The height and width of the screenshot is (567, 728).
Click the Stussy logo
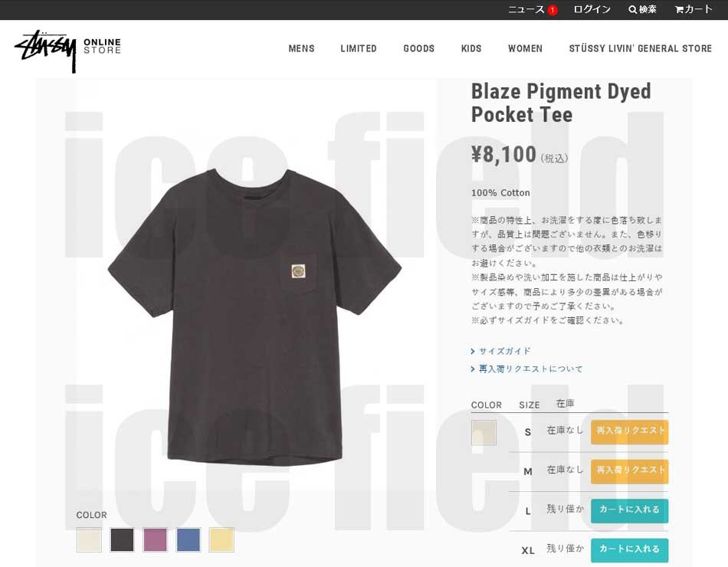pyautogui.click(x=45, y=50)
